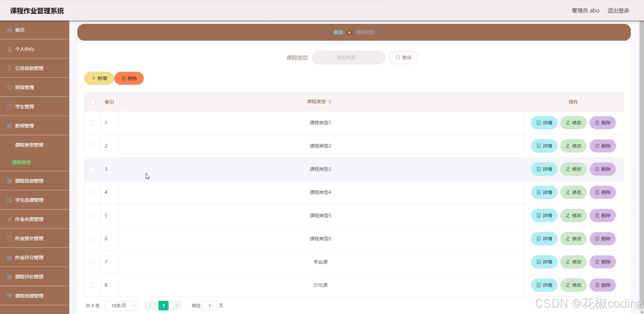Viewport: 644px width, 314px height.
Task: Expand the 教师管理 chevron
Action: point(61,125)
